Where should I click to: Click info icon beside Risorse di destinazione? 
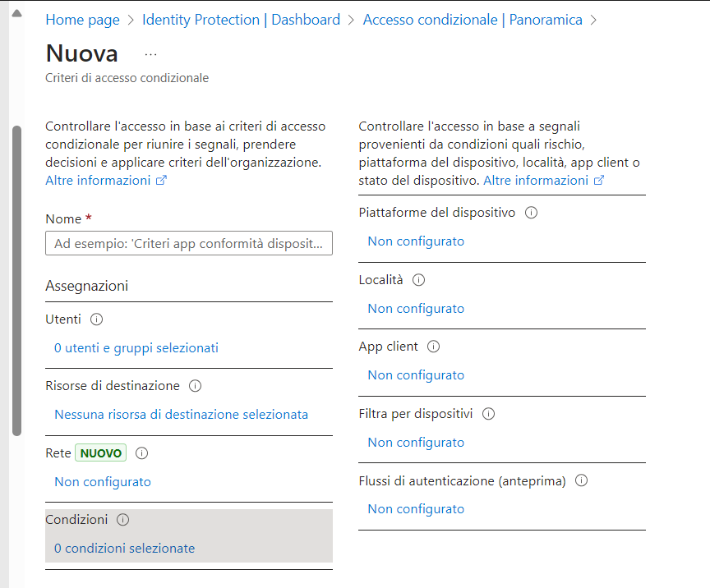coord(195,386)
